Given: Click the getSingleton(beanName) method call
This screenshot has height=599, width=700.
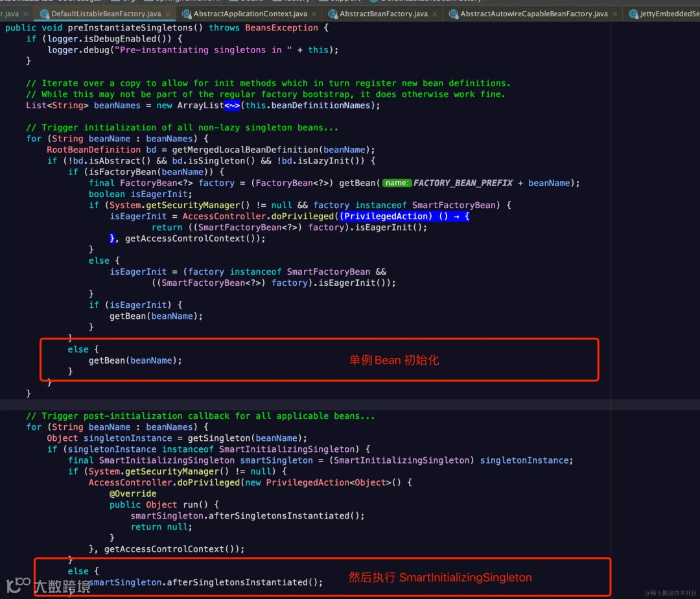Looking at the screenshot, I should 244,438.
